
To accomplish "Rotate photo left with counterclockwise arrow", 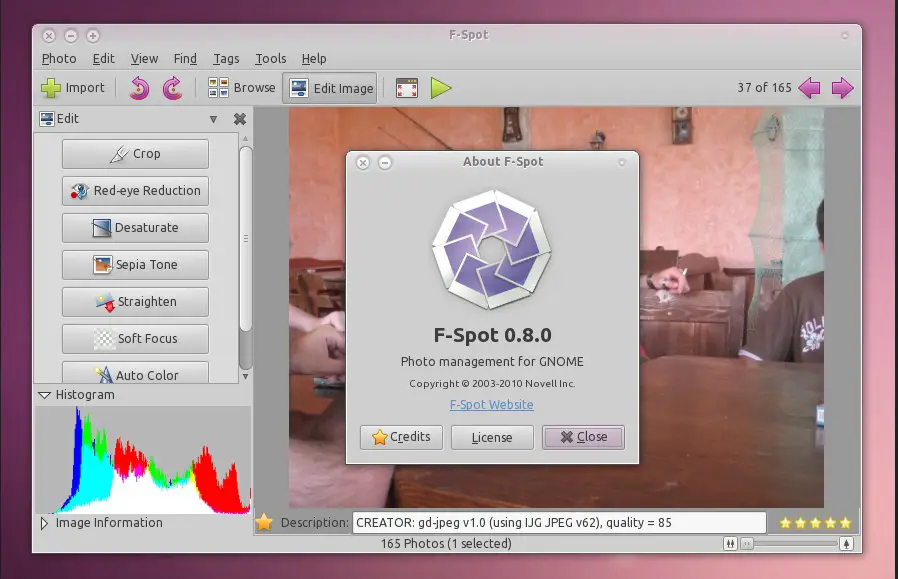I will (x=139, y=88).
